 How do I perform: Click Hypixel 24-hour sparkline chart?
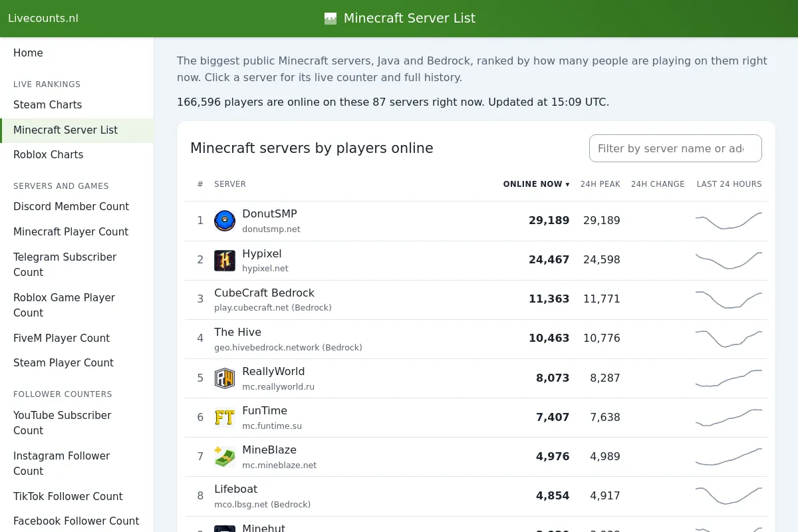[x=729, y=260]
